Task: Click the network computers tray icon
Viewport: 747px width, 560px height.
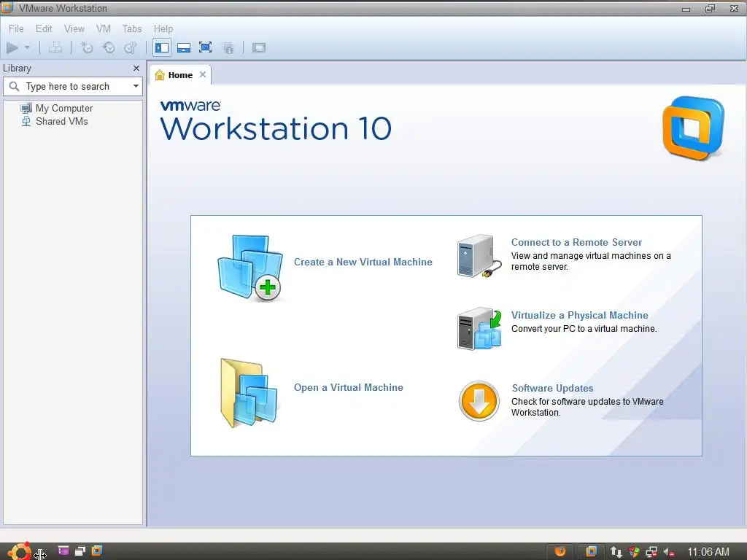Action: 651,552
